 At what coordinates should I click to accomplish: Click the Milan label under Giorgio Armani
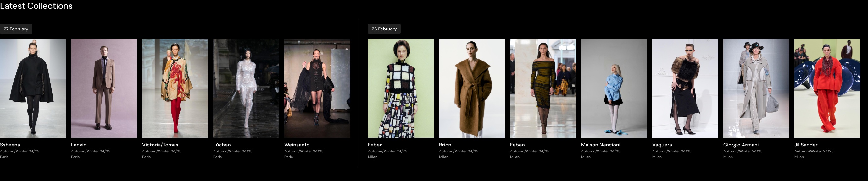pyautogui.click(x=728, y=157)
